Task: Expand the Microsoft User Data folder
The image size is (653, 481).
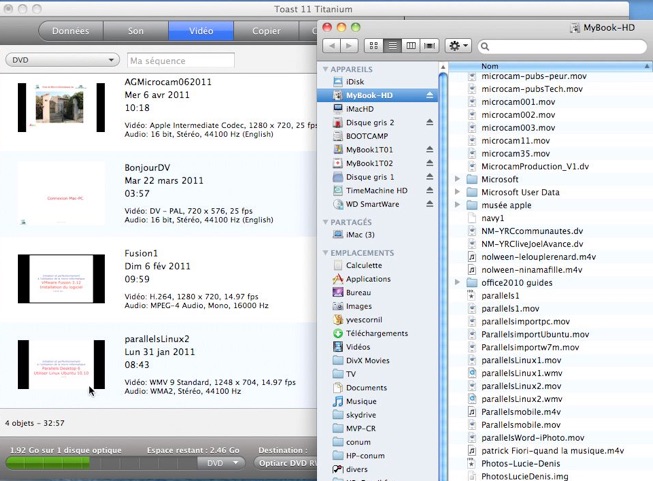Action: (x=457, y=192)
